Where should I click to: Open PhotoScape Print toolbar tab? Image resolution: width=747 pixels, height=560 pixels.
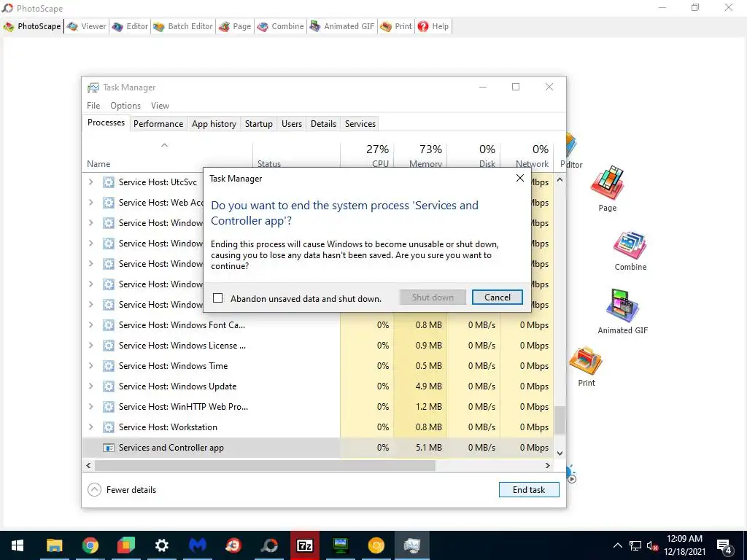point(396,26)
